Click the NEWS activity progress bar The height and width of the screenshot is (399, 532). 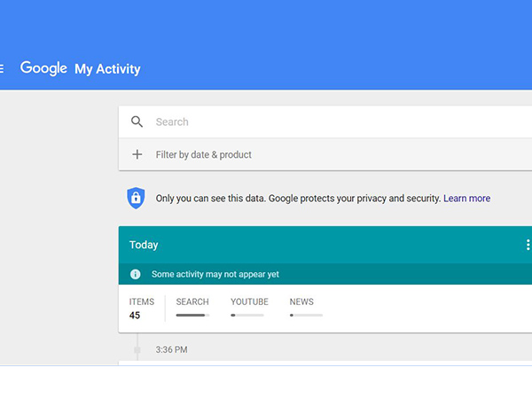tap(306, 315)
